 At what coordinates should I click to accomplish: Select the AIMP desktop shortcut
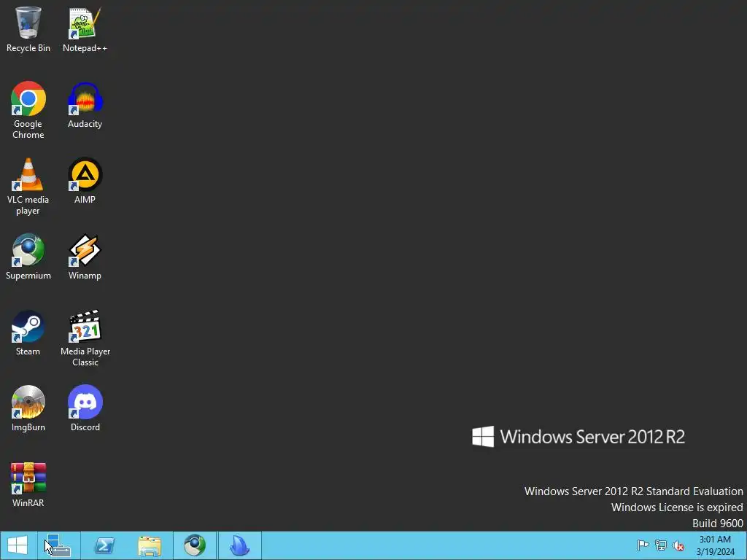click(x=85, y=182)
